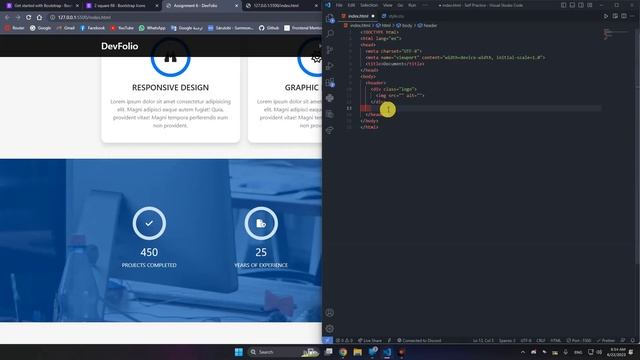Open the Github bookmark
This screenshot has width=640, height=360.
tap(269, 28)
